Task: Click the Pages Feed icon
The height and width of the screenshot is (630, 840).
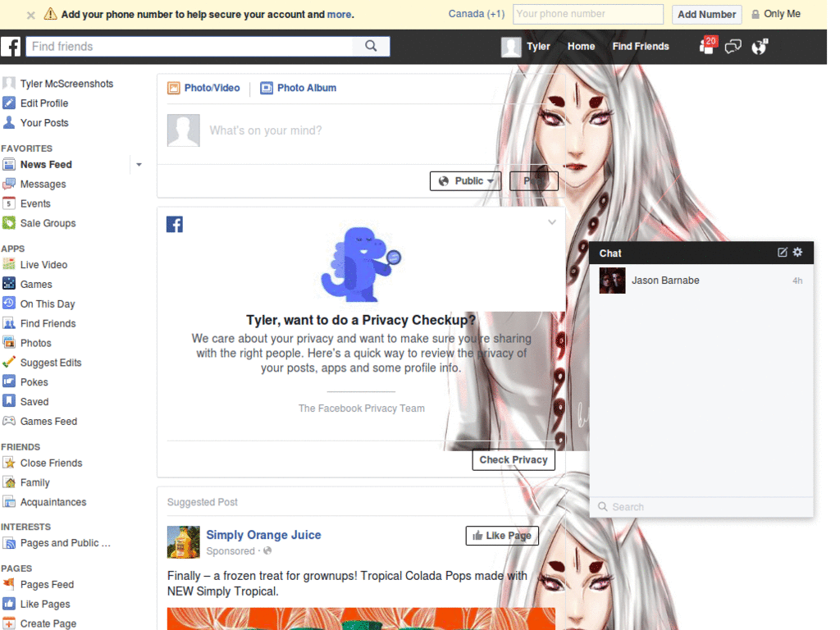Action: coord(8,584)
